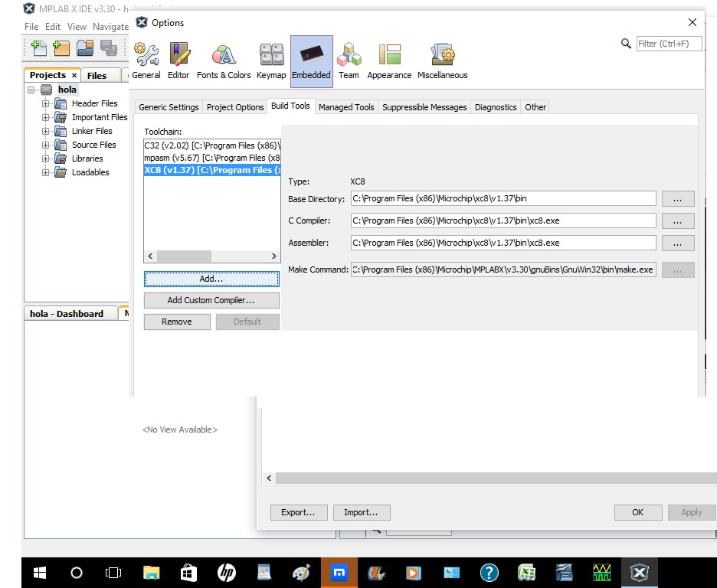Switch to the Other tab
The height and width of the screenshot is (588, 717).
(535, 107)
